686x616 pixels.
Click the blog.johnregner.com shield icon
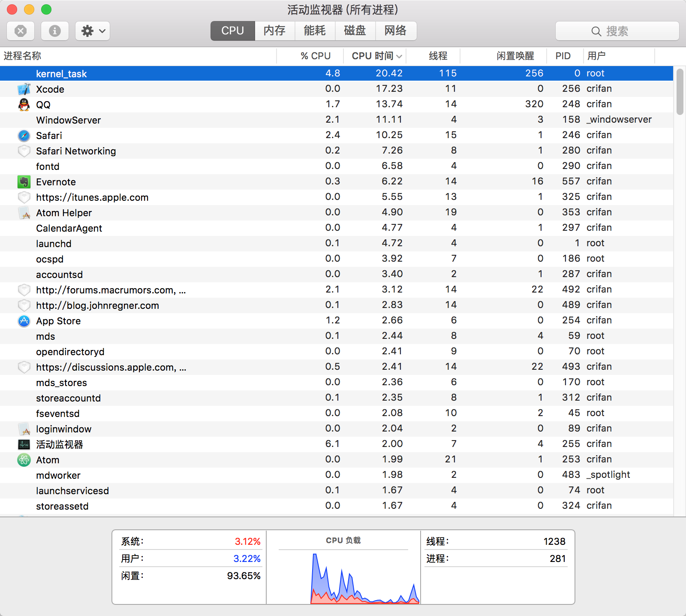pos(24,305)
